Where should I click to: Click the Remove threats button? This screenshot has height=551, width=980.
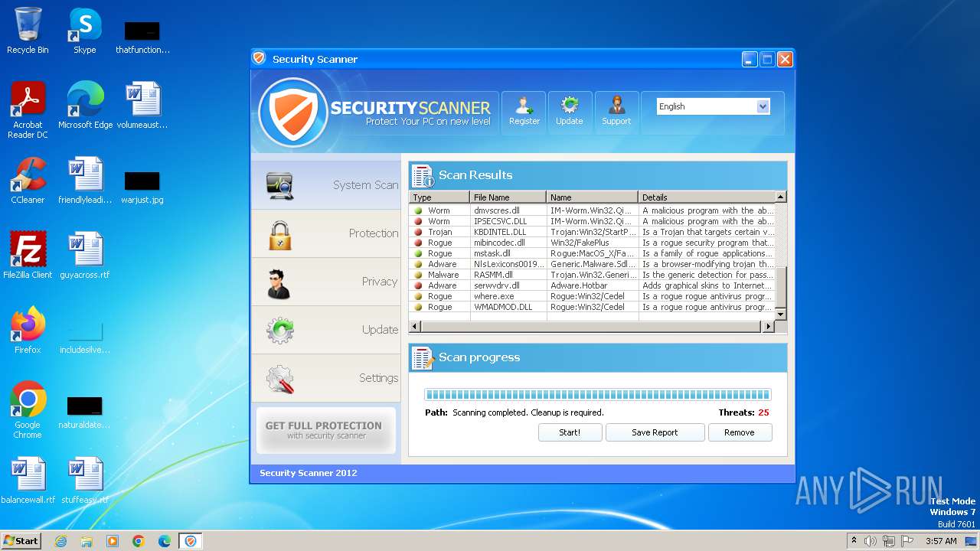[740, 432]
